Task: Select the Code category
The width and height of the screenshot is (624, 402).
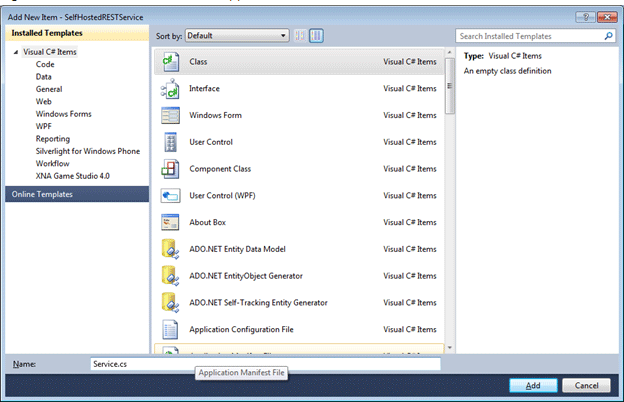Action: pyautogui.click(x=45, y=64)
